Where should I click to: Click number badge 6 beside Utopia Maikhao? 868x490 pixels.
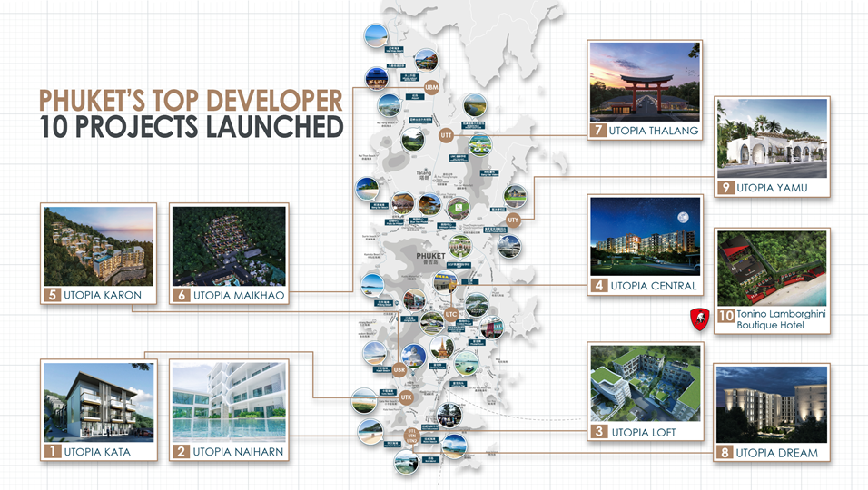point(182,295)
